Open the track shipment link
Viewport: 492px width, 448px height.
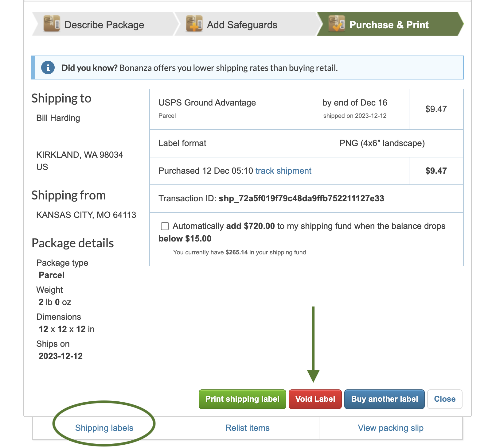coord(283,171)
